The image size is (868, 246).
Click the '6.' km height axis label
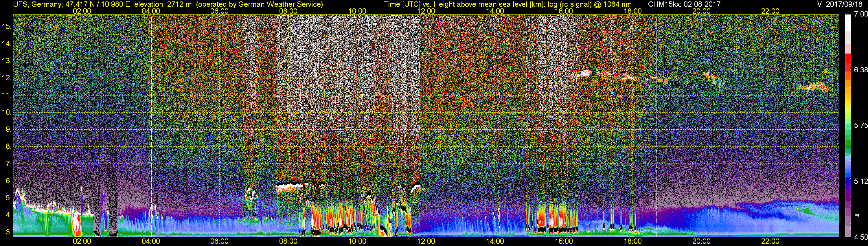[8, 181]
